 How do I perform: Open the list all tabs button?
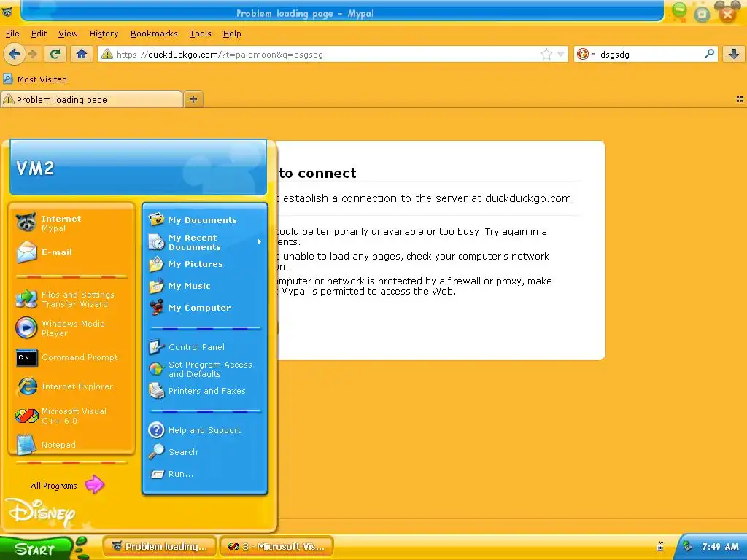pos(740,99)
